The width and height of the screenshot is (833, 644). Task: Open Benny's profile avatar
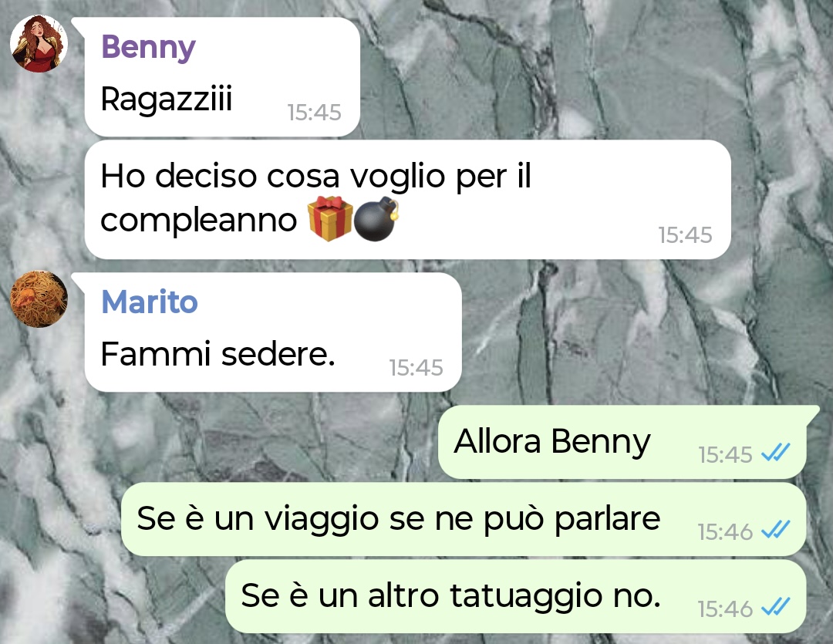[39, 43]
